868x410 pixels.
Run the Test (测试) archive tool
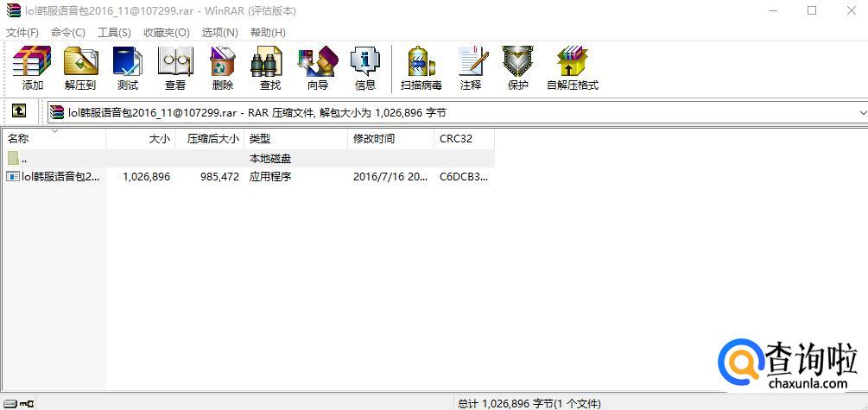tap(128, 68)
